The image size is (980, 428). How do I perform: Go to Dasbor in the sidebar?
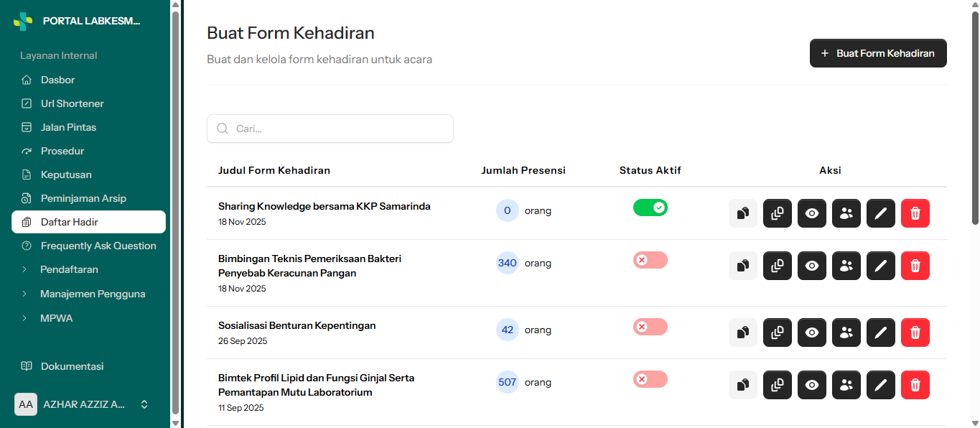coord(88,80)
